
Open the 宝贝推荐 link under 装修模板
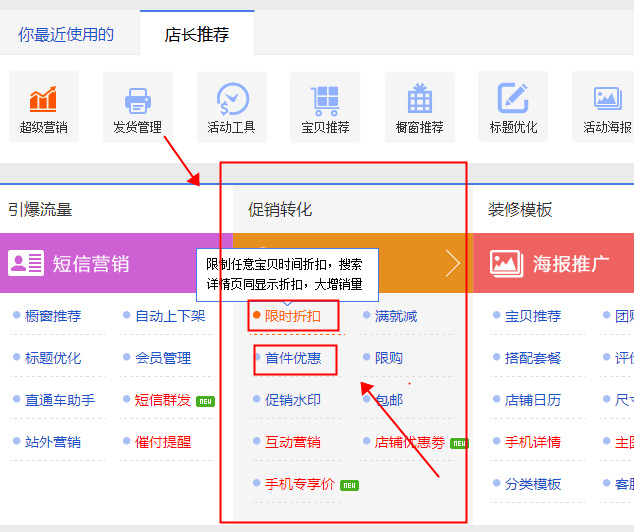[533, 316]
